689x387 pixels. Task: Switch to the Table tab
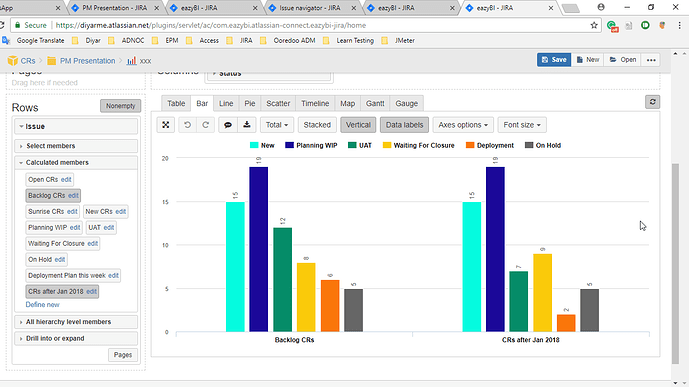coord(176,104)
